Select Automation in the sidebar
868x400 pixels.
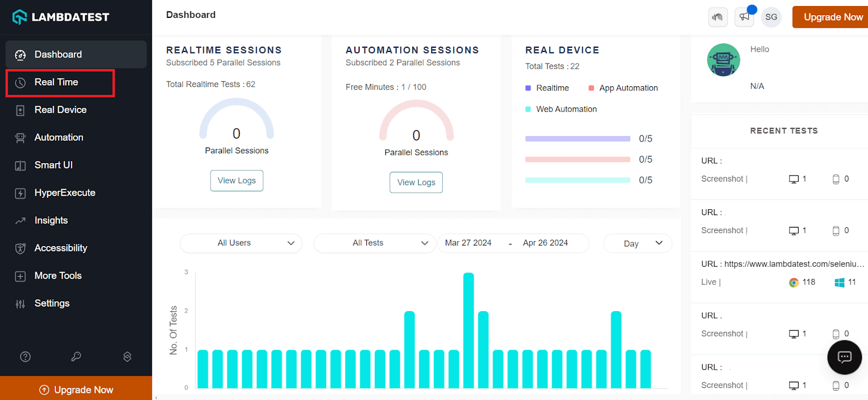click(76, 138)
